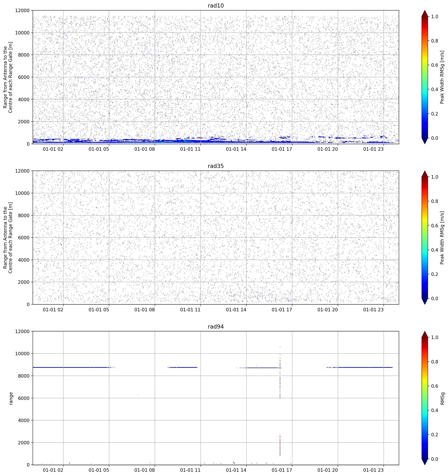Click '01-01 14' x-tick under rad10
The height and width of the screenshot is (476, 448).
click(236, 149)
